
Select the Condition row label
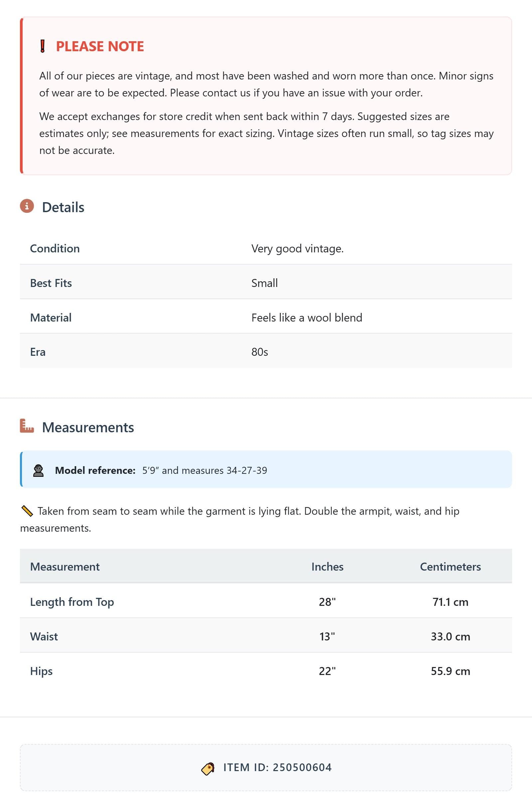55,248
